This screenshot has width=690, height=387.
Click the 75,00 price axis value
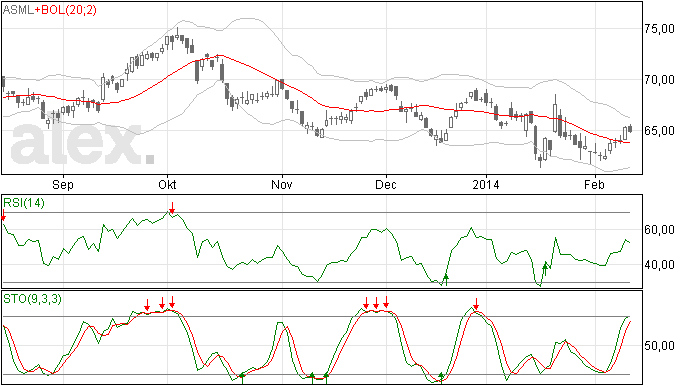point(660,29)
